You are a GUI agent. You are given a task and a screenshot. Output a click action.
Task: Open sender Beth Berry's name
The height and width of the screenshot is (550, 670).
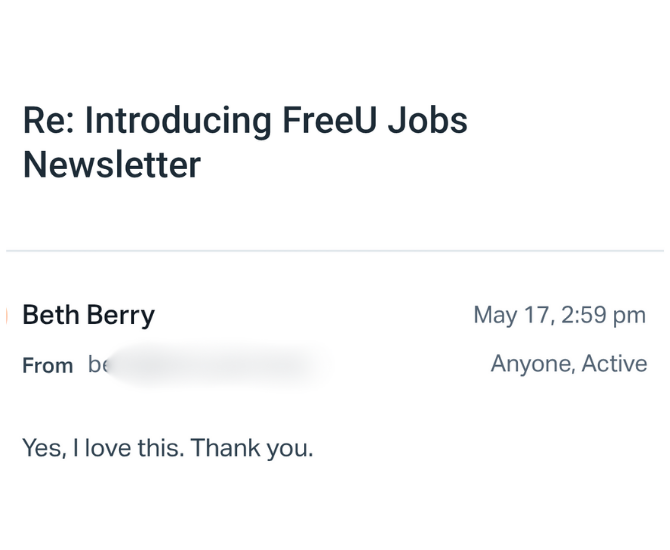88,315
